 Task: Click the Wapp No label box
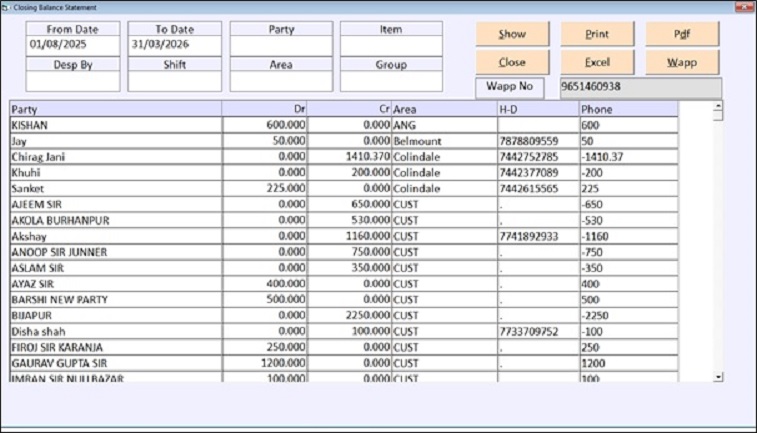click(509, 87)
